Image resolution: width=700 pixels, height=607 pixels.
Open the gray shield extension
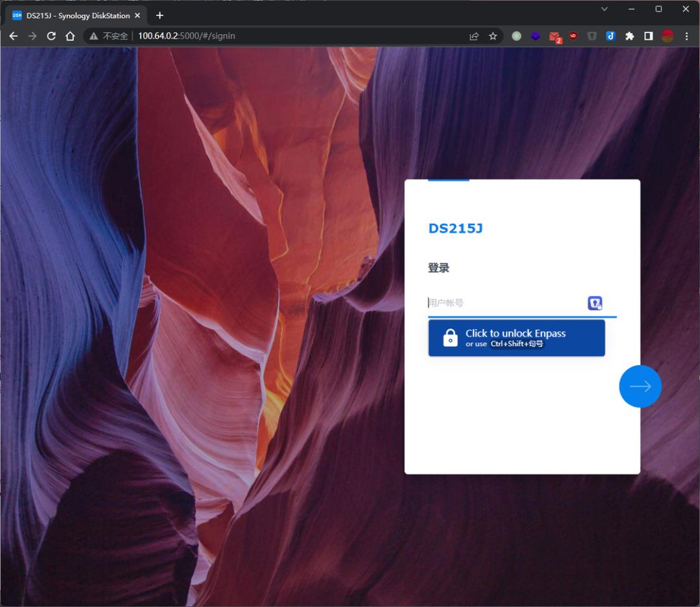click(x=592, y=36)
